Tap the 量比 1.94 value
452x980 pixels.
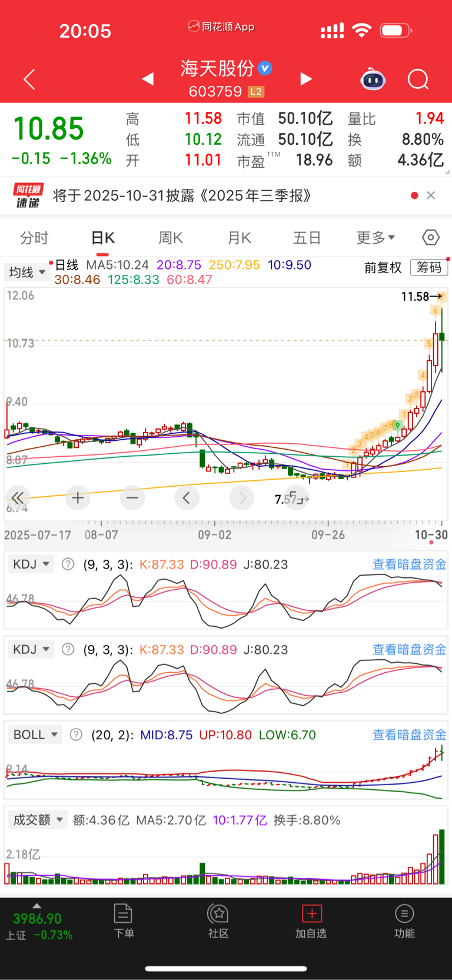pyautogui.click(x=430, y=118)
